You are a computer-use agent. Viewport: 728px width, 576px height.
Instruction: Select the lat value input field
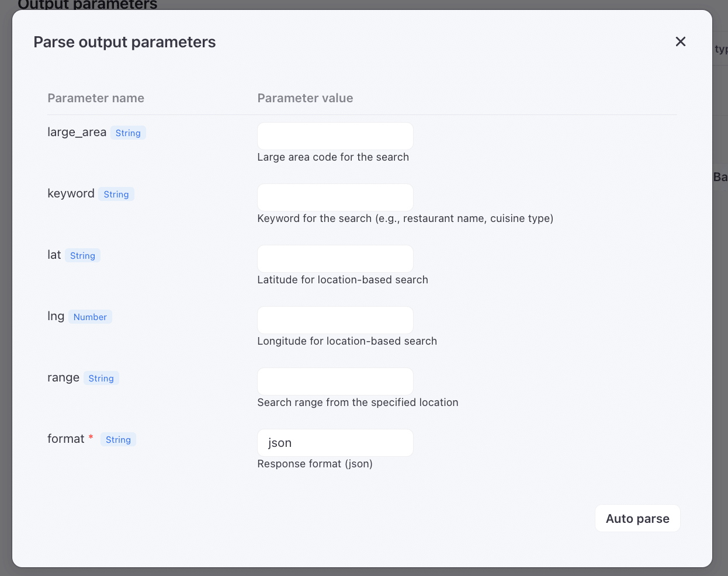[x=335, y=259]
